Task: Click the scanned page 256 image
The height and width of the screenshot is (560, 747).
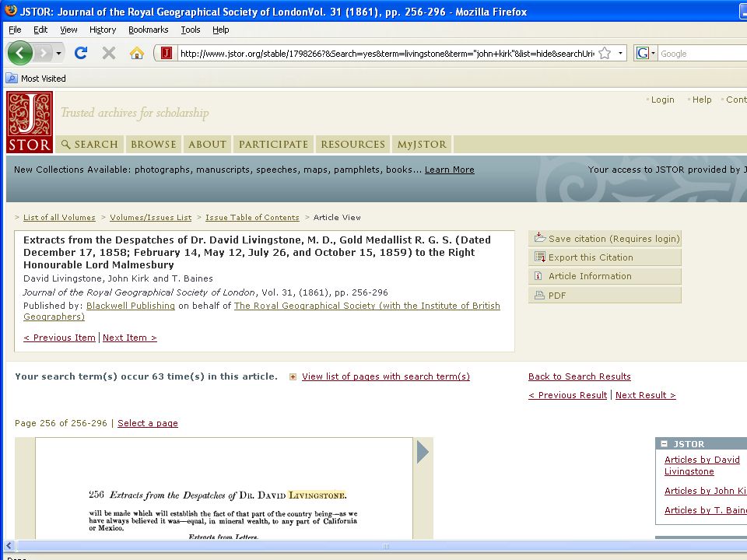Action: pyautogui.click(x=224, y=488)
